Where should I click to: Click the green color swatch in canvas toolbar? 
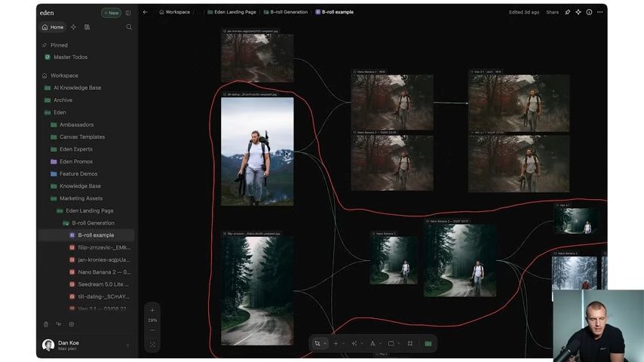[428, 343]
